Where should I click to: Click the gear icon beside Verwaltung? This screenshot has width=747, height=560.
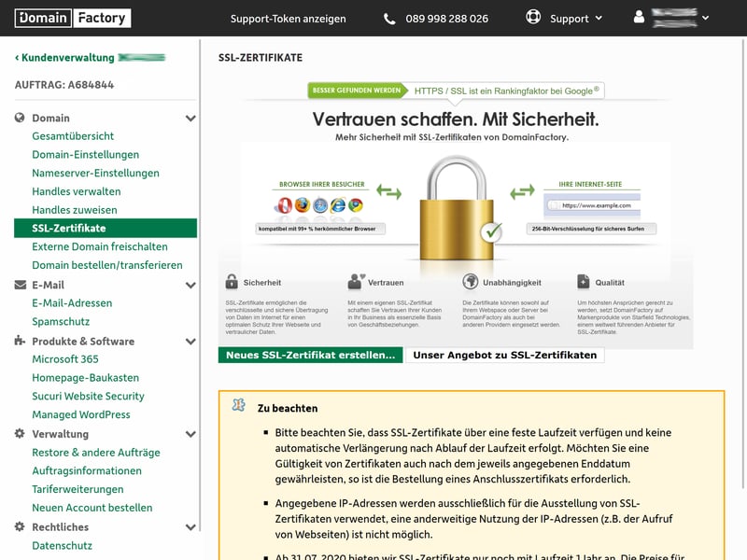[21, 434]
